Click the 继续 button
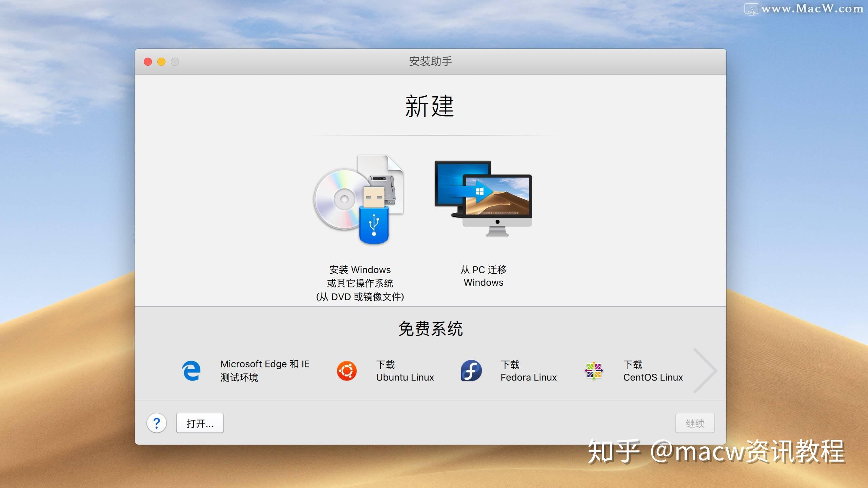Screen dimensions: 868x488 coord(695,423)
